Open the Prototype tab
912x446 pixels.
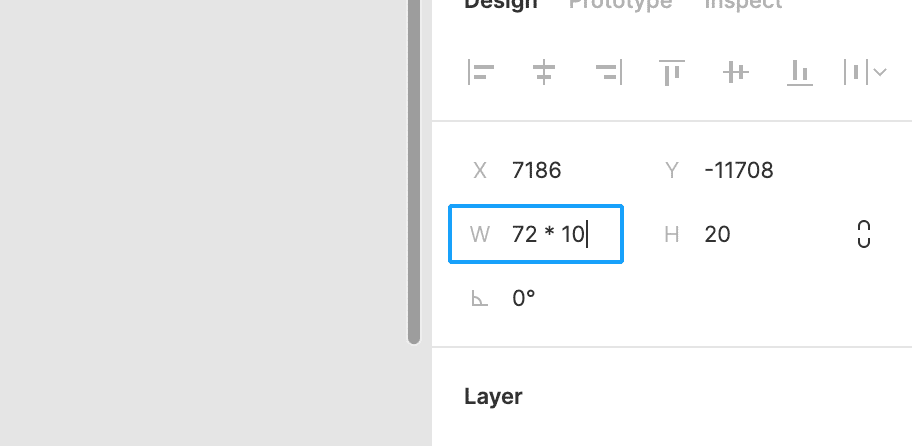pyautogui.click(x=620, y=4)
